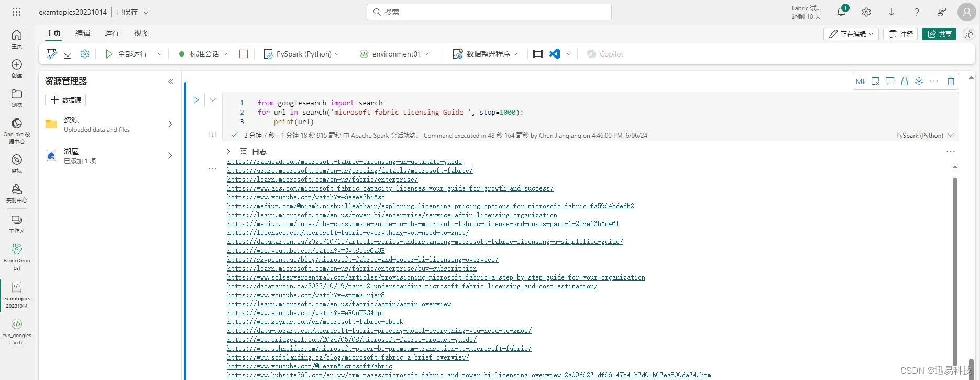Open the output more options ellipsis

951,152
